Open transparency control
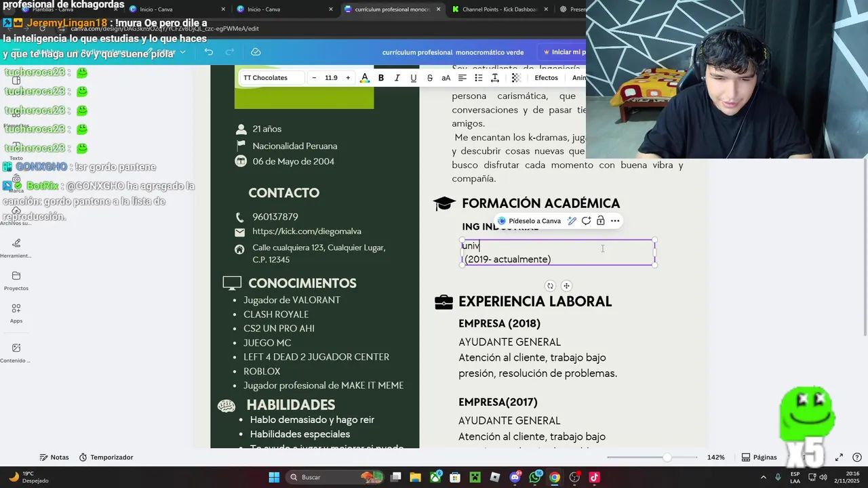The width and height of the screenshot is (868, 488). 516,78
